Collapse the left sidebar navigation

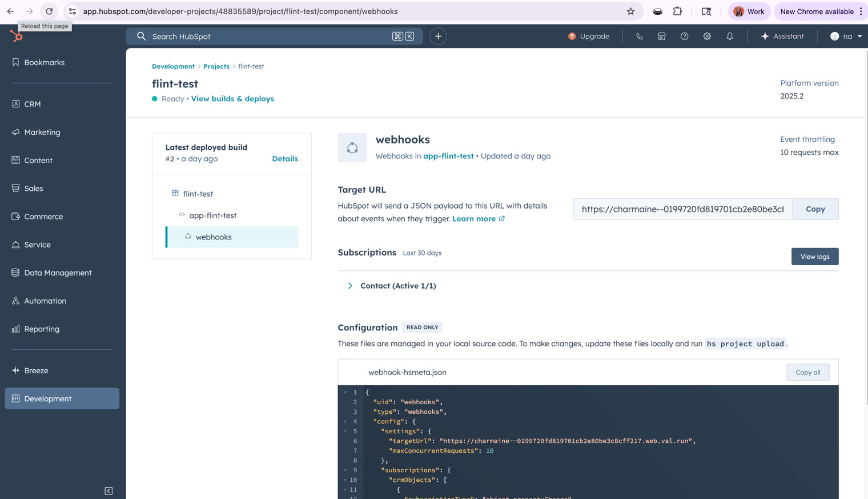(x=108, y=490)
